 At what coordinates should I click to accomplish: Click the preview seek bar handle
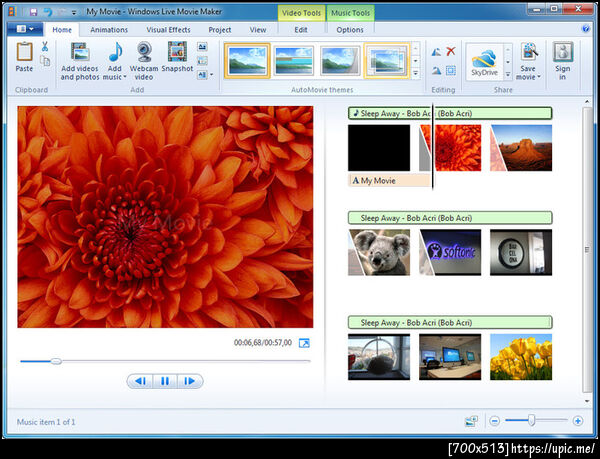[56, 361]
